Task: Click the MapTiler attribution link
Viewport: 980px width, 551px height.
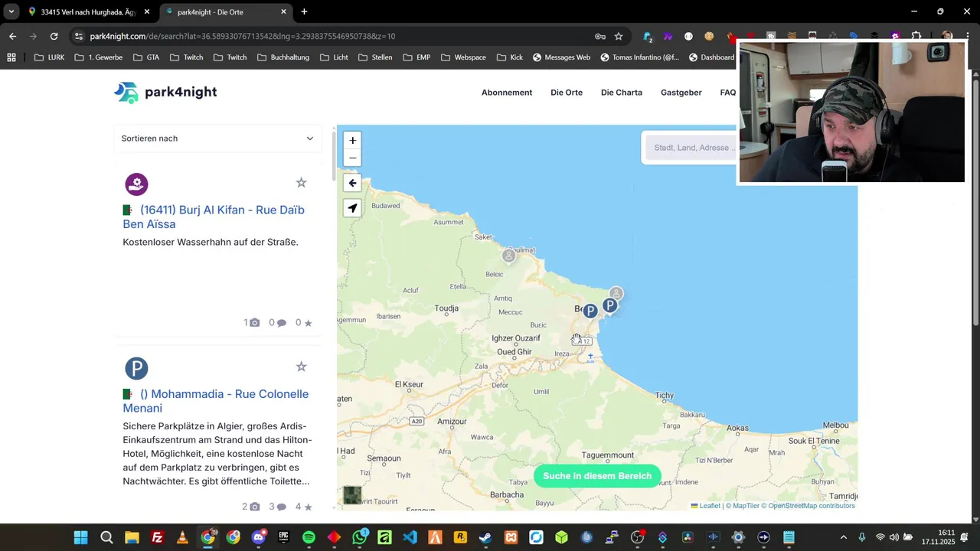Action: 743,506
